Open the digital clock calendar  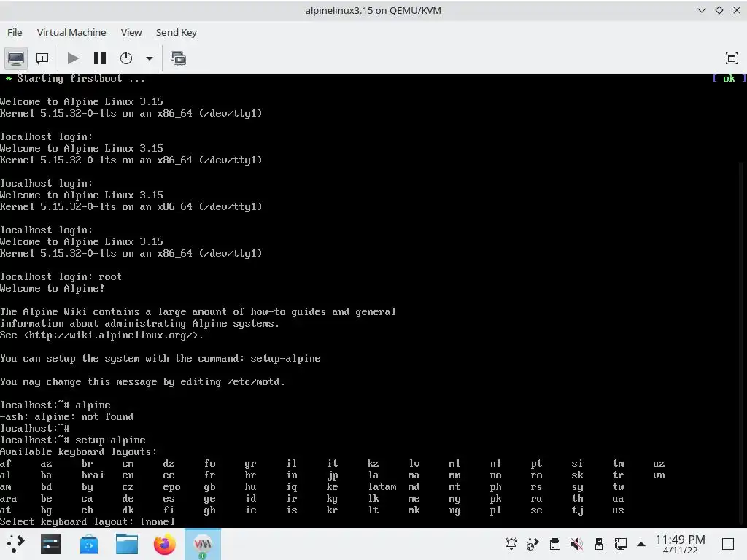(680, 544)
